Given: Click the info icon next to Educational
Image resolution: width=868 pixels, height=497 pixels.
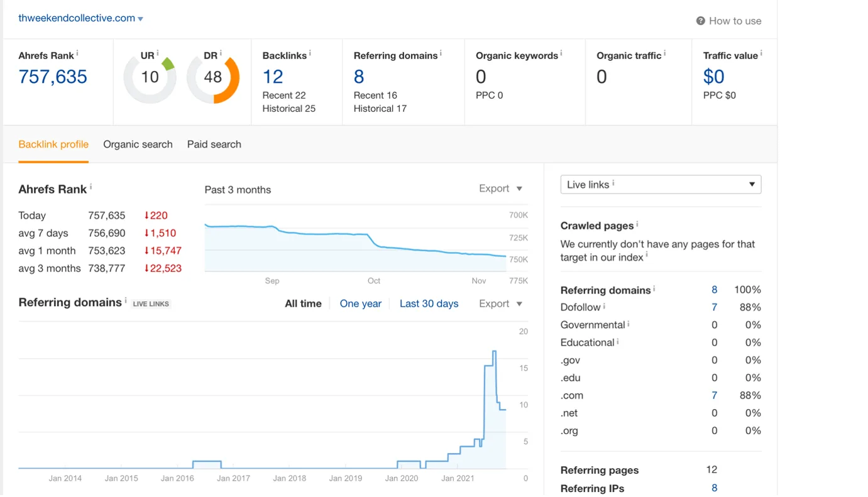Looking at the screenshot, I should [618, 341].
